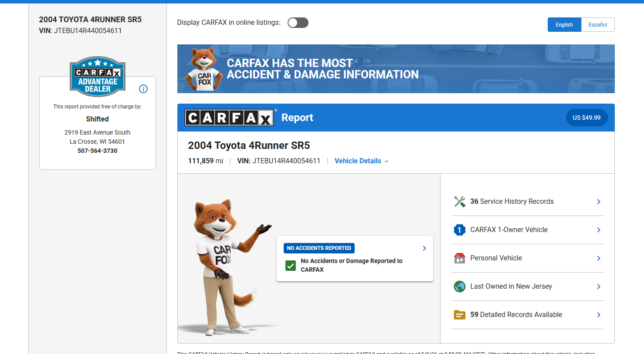Open the CARFAX 1-Owner Vehicle row
The width and height of the screenshot is (644, 354).
pyautogui.click(x=527, y=230)
